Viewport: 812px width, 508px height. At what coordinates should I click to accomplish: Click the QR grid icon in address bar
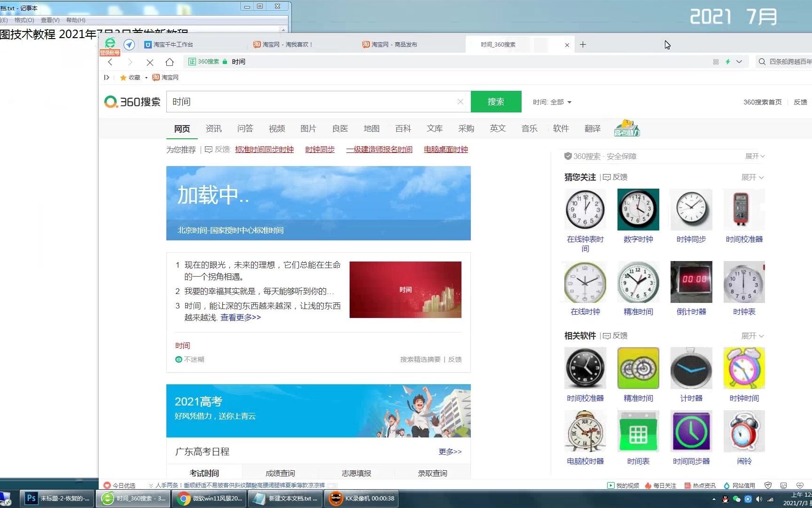(716, 62)
